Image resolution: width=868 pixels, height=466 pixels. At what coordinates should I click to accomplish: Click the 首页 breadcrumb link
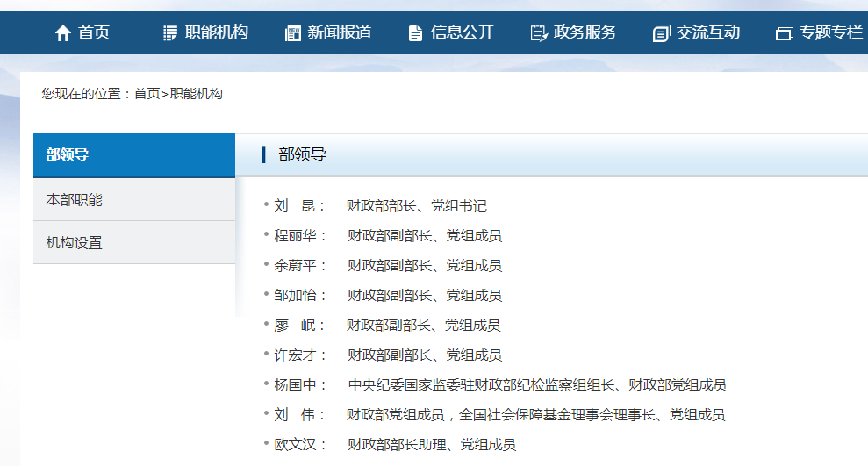(147, 94)
